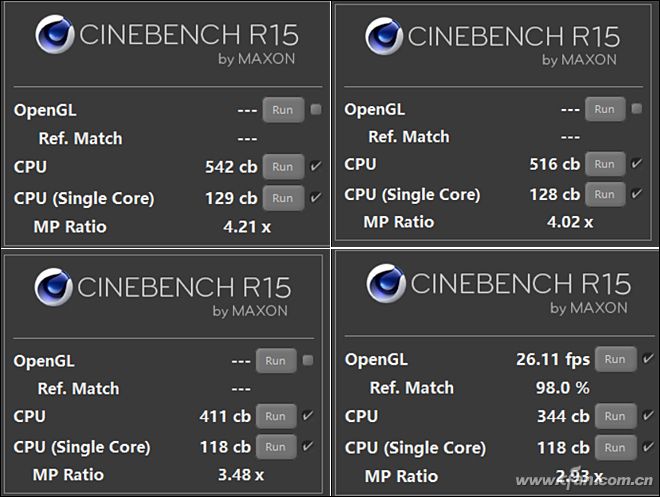Click the Cinebench sphere logo above 344 cb panel

[x=386, y=284]
